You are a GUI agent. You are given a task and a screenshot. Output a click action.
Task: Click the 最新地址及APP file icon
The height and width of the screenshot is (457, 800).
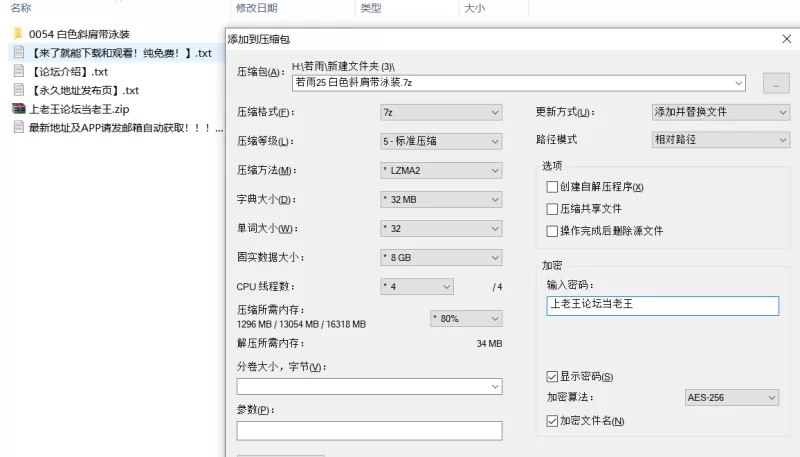click(x=18, y=128)
